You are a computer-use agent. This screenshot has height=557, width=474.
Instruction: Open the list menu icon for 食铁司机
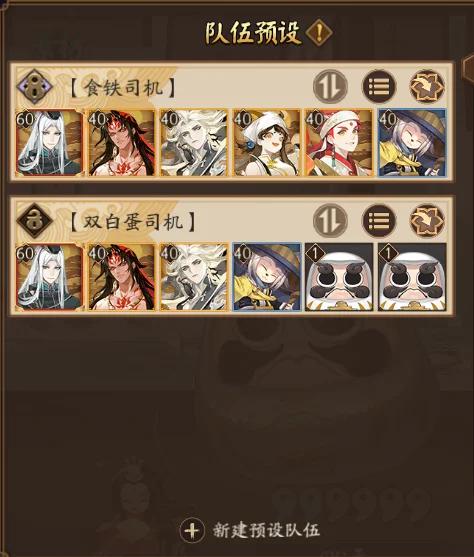point(379,86)
